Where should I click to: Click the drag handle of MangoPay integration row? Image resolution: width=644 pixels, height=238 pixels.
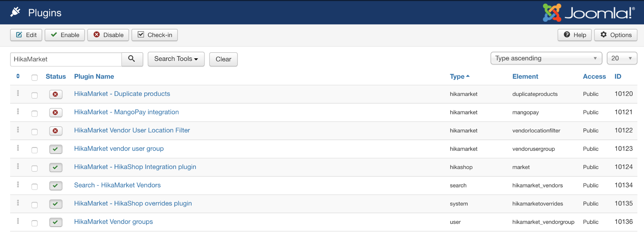click(18, 111)
